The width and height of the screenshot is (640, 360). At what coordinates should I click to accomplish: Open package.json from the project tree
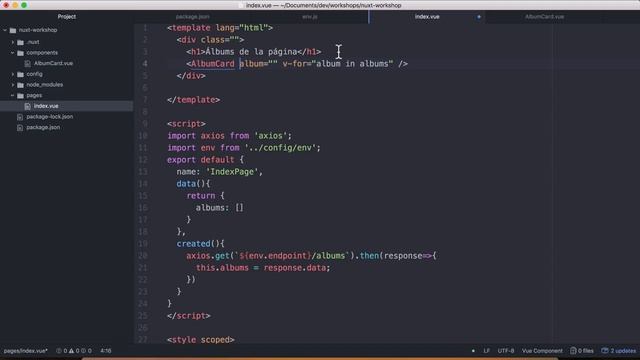tap(43, 127)
